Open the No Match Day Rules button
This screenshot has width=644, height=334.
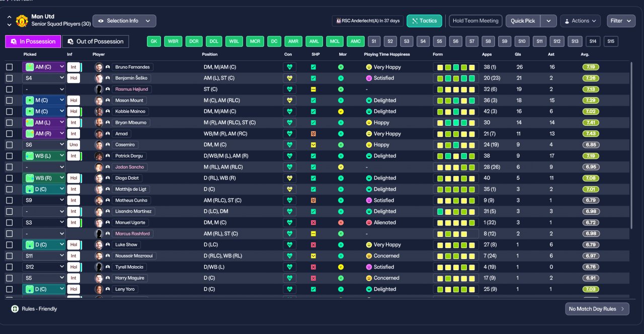click(x=597, y=309)
